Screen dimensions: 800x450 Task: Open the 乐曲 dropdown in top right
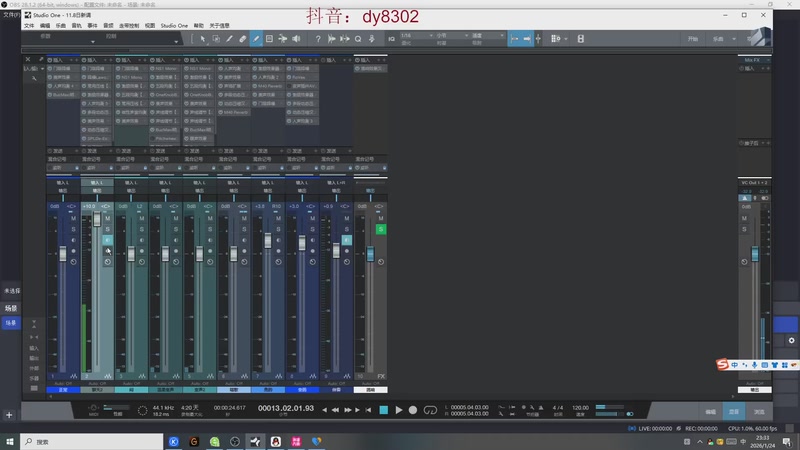(x=734, y=39)
